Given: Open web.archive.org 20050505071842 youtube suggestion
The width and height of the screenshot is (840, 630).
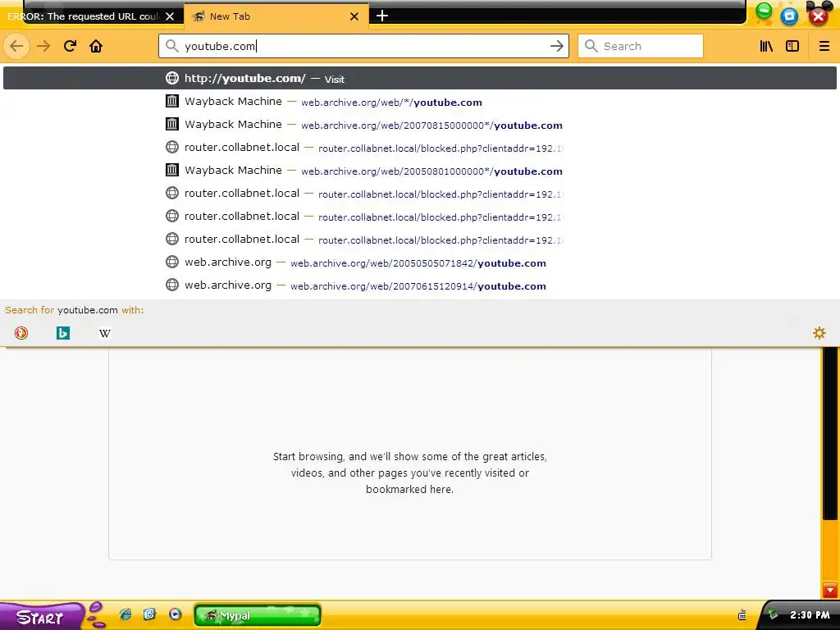Looking at the screenshot, I should pos(419,262).
